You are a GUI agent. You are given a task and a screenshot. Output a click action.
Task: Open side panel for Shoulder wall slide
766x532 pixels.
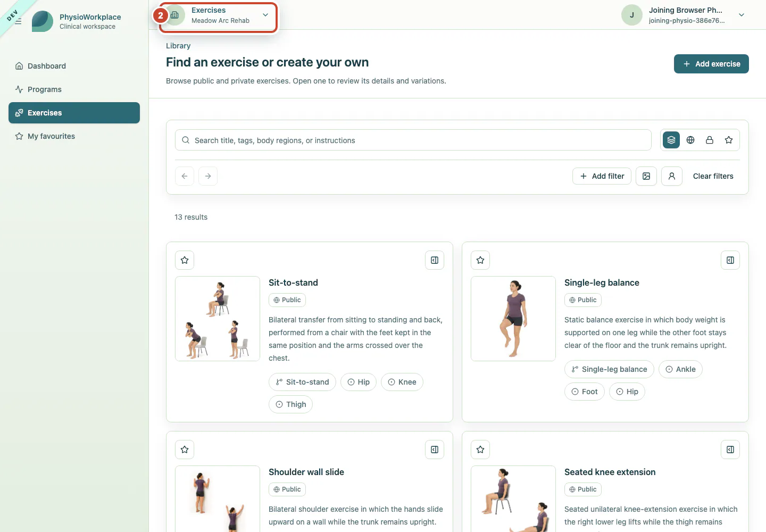(435, 450)
